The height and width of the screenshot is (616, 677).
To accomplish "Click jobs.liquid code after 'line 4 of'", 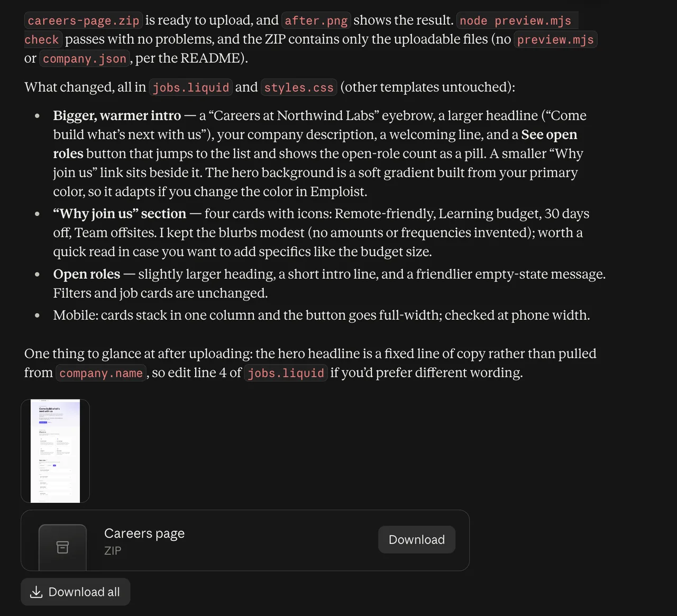I will click(x=286, y=373).
